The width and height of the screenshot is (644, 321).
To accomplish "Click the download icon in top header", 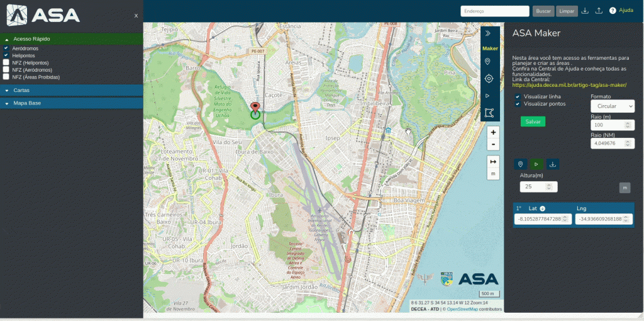I will coord(586,11).
